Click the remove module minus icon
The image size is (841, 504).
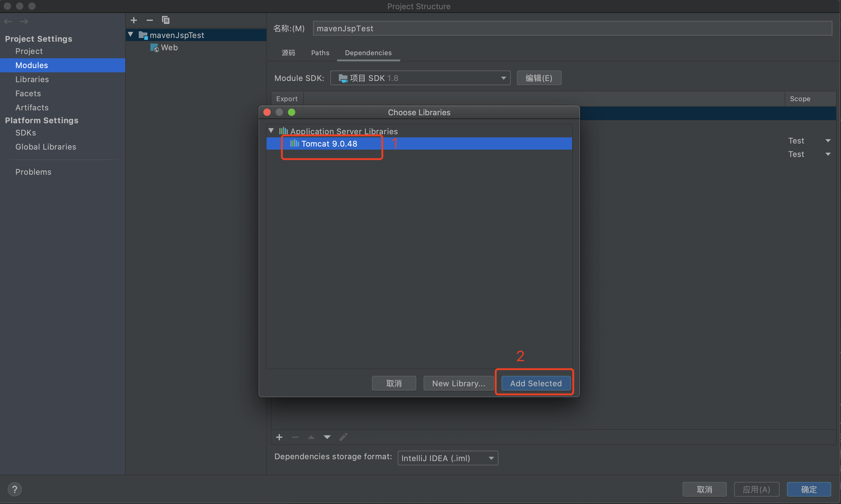click(149, 20)
